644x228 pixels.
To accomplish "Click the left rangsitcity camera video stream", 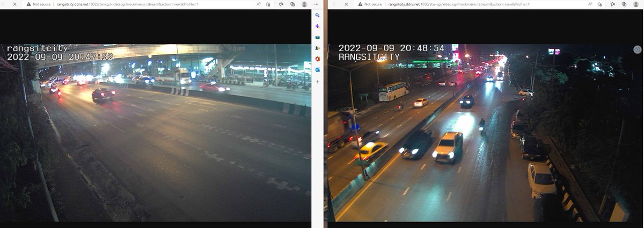I will [x=156, y=133].
